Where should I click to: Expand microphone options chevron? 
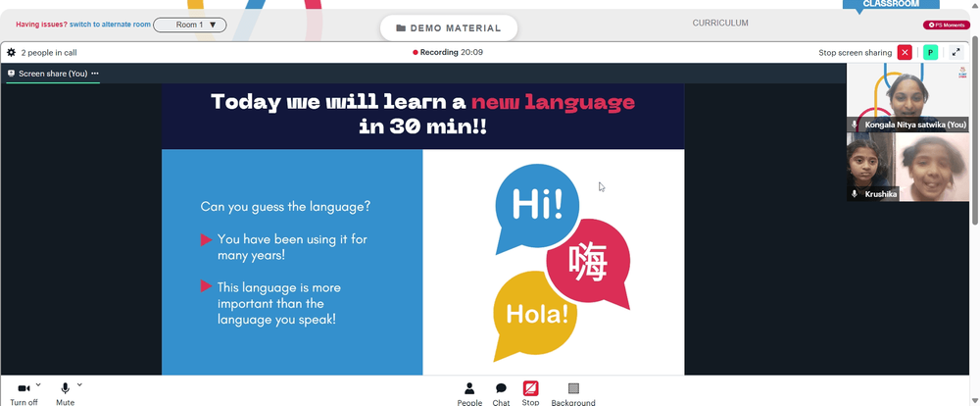click(x=79, y=384)
